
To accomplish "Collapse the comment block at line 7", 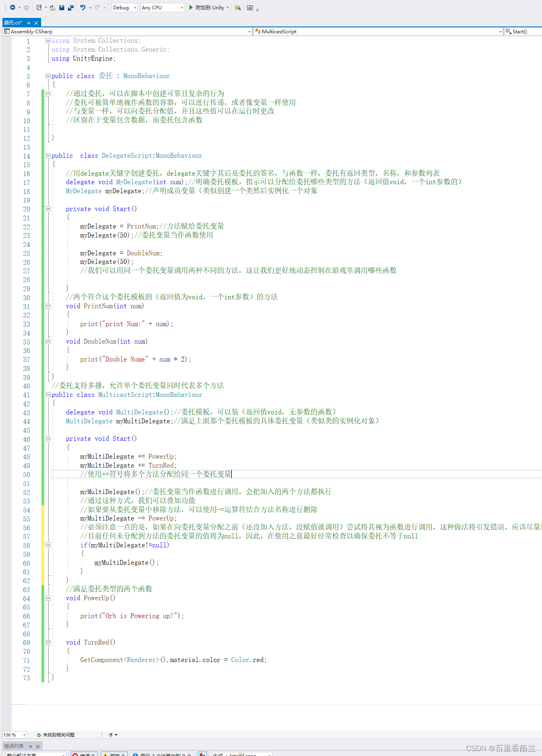I will pos(48,94).
